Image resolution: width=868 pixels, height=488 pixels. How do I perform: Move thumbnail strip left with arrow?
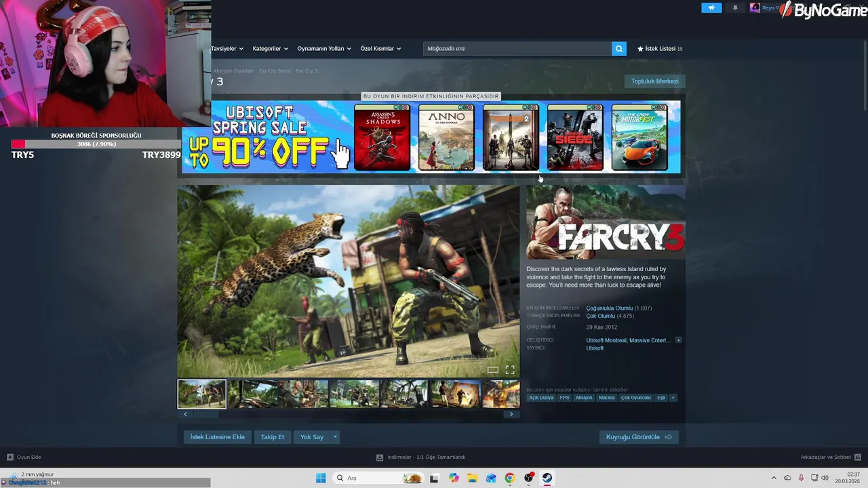coord(185,414)
